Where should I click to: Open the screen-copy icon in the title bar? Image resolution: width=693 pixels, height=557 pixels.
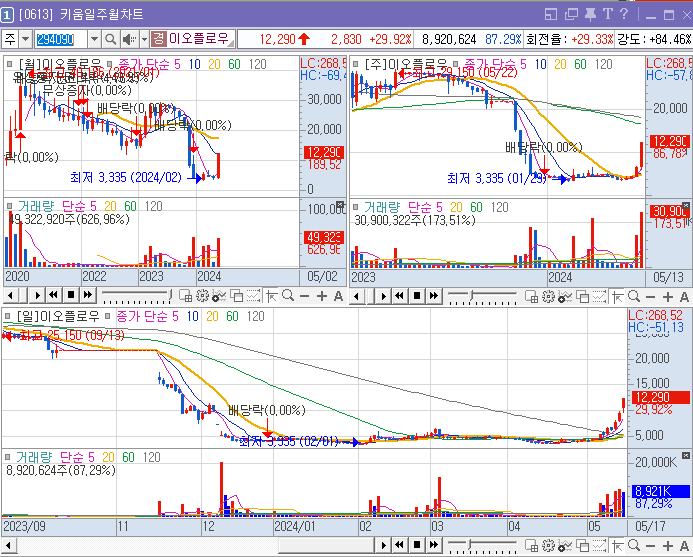point(550,14)
